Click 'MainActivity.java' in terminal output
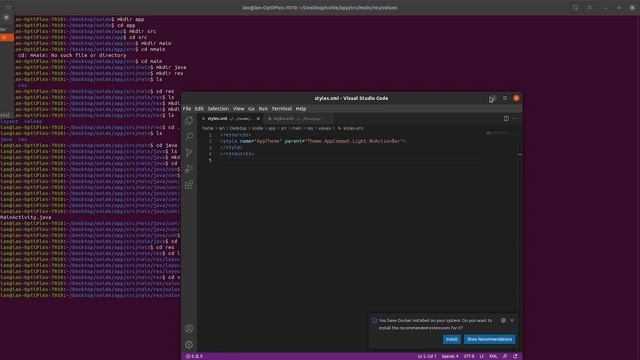Image resolution: width=640 pixels, height=360 pixels. pos(26,218)
